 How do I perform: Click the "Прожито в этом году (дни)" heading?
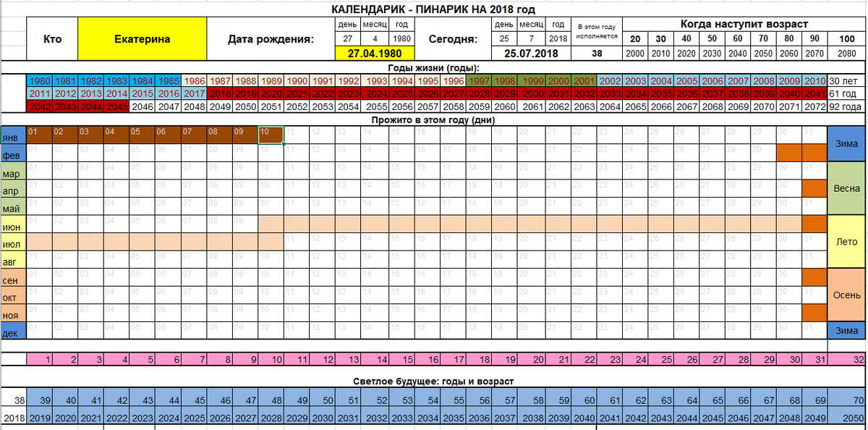pos(432,119)
